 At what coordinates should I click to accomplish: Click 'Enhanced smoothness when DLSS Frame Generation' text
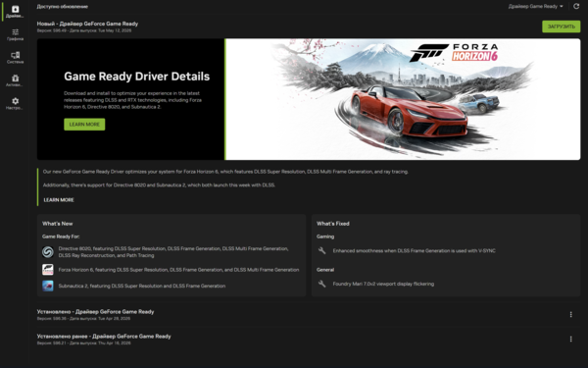tap(414, 250)
